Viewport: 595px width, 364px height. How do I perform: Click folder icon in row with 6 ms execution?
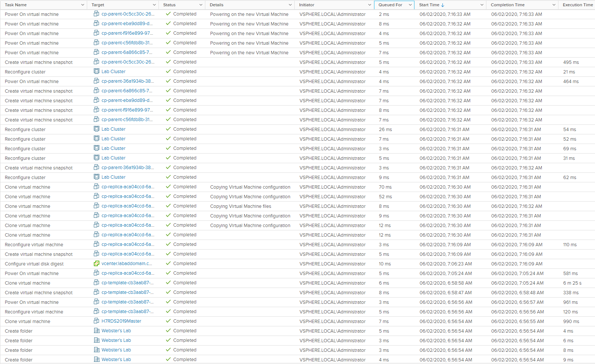[x=96, y=340]
